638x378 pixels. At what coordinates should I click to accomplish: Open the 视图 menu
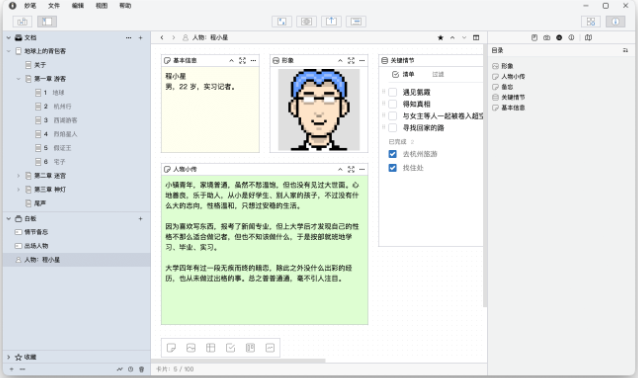point(101,6)
